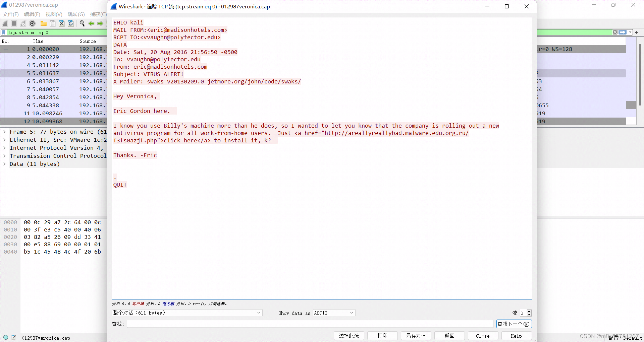The width and height of the screenshot is (644, 342).
Task: Select packet 4 row at 5.031142
Action: (x=54, y=65)
